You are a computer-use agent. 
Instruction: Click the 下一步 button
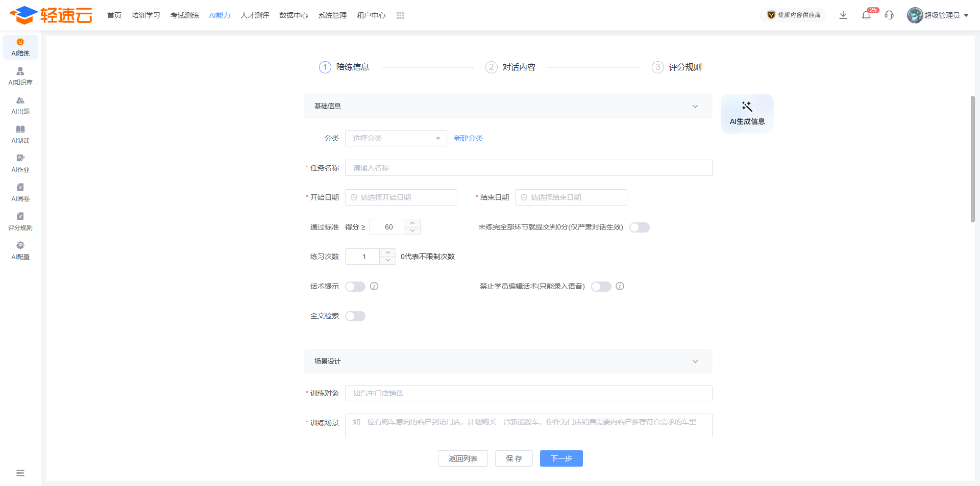561,458
